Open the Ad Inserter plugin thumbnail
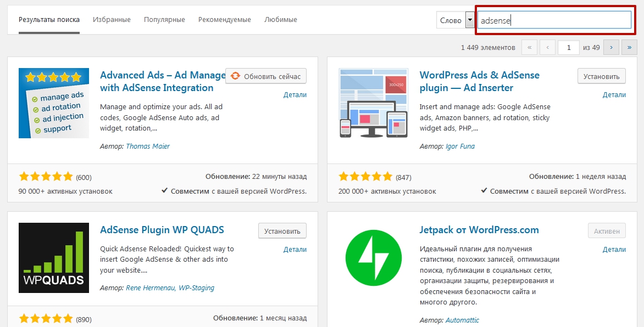 (373, 103)
